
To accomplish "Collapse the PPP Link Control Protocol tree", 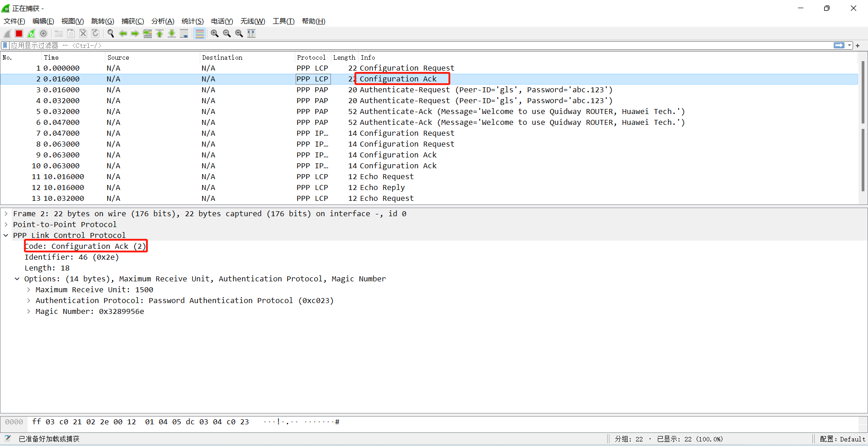I will point(6,235).
